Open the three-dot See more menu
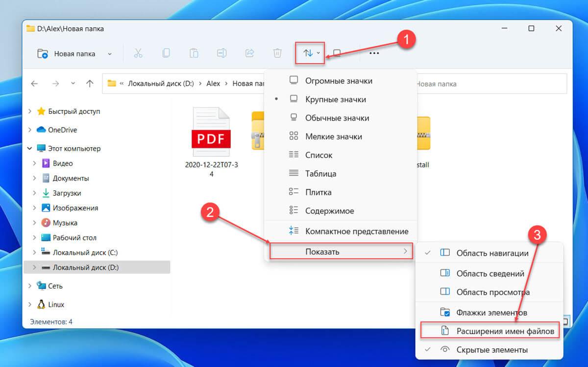The height and width of the screenshot is (367, 588). tap(374, 53)
